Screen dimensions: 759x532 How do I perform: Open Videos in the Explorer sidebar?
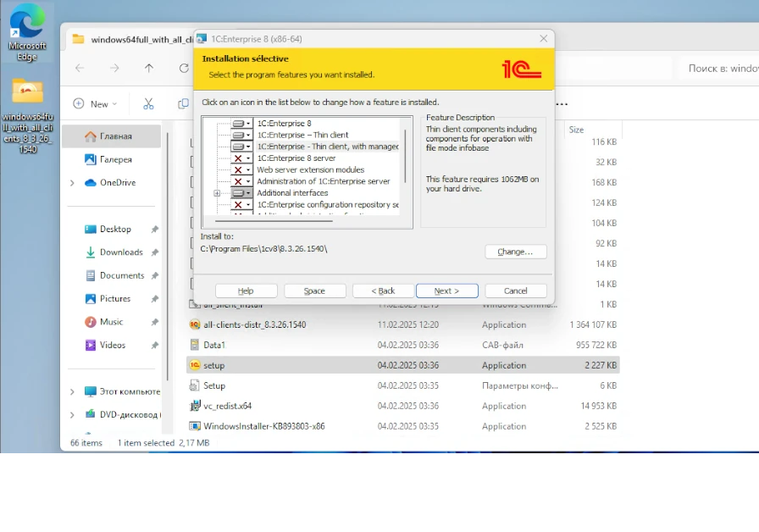pos(111,345)
